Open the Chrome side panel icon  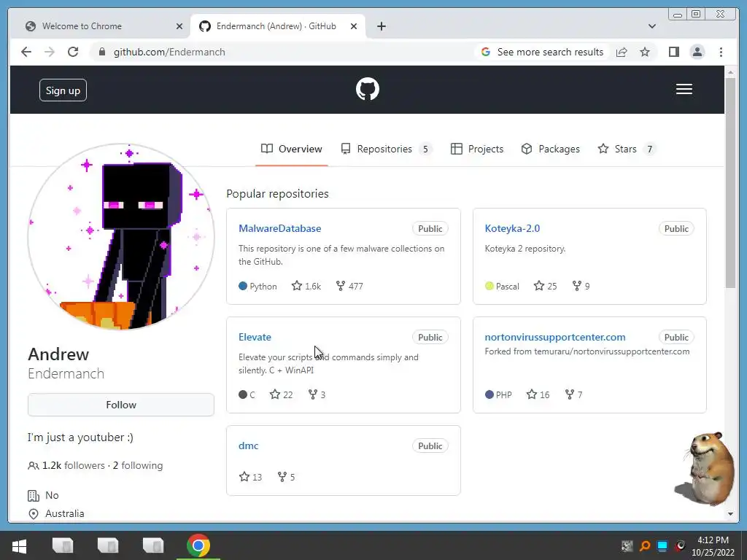click(x=673, y=52)
